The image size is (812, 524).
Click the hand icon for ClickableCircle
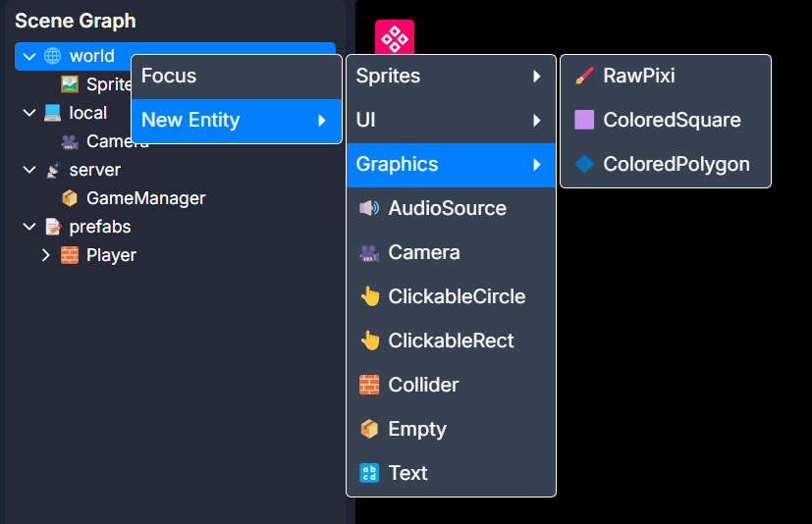point(369,296)
